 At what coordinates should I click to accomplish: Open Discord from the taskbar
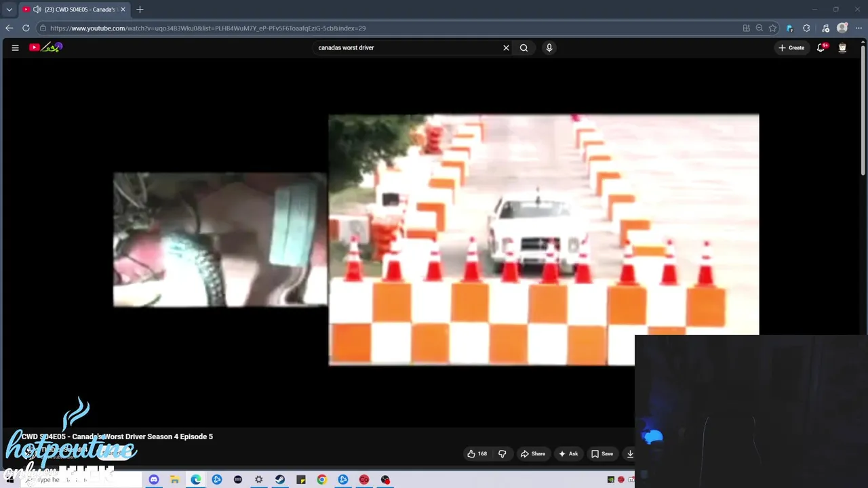click(154, 480)
